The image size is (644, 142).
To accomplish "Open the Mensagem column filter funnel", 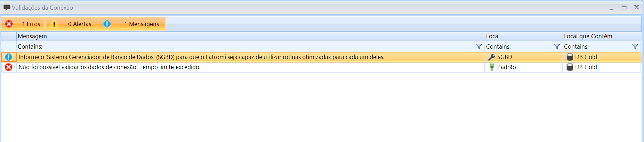I will point(479,47).
